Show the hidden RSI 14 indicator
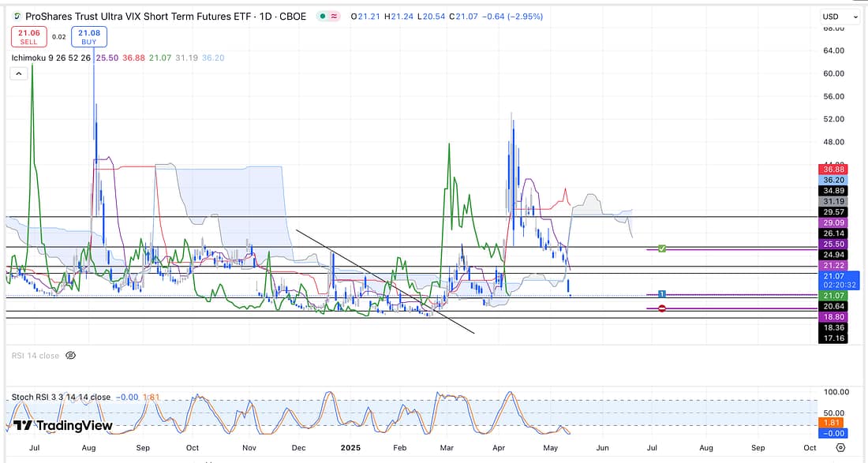Viewport: 868px width, 463px height. (x=70, y=356)
